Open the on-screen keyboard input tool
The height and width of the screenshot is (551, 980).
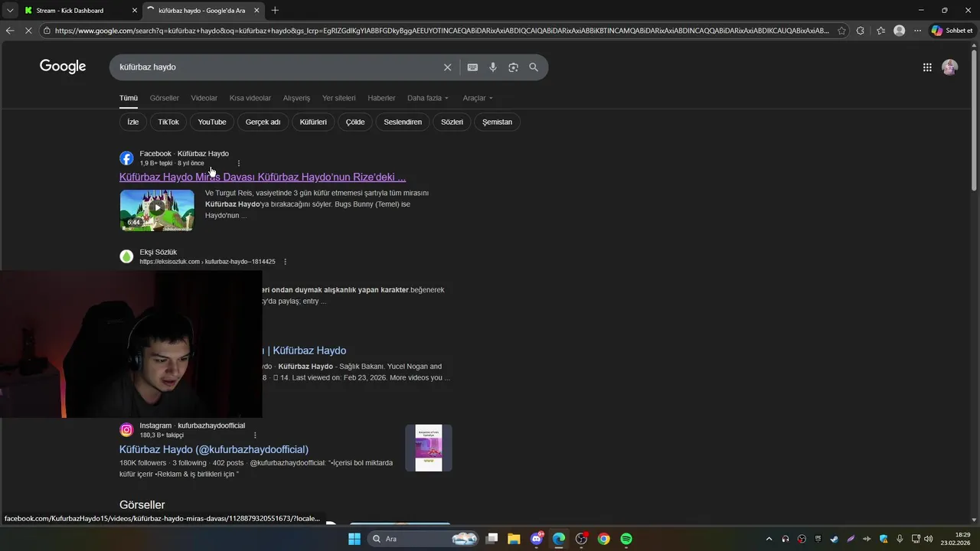click(x=472, y=67)
